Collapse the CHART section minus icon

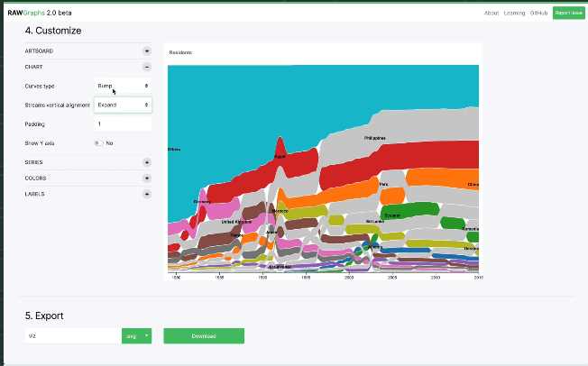pos(147,67)
